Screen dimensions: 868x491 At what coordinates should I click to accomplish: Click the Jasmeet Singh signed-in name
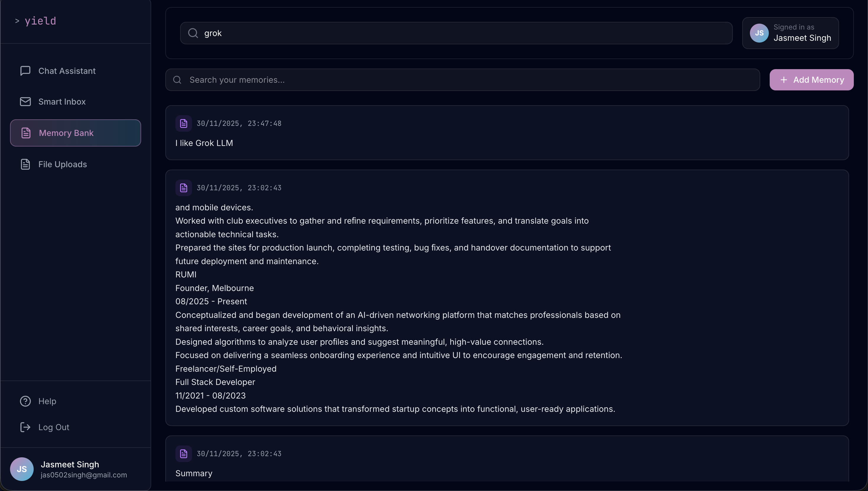[803, 38]
